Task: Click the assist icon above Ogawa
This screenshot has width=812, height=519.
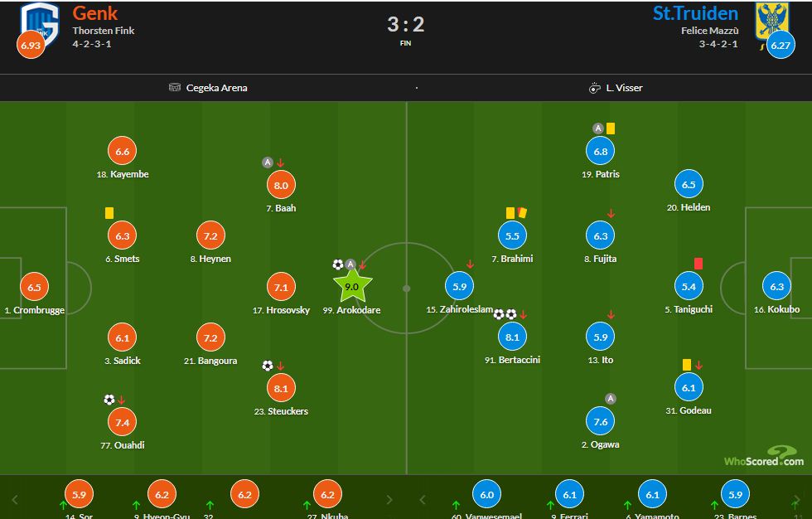Action: click(611, 399)
